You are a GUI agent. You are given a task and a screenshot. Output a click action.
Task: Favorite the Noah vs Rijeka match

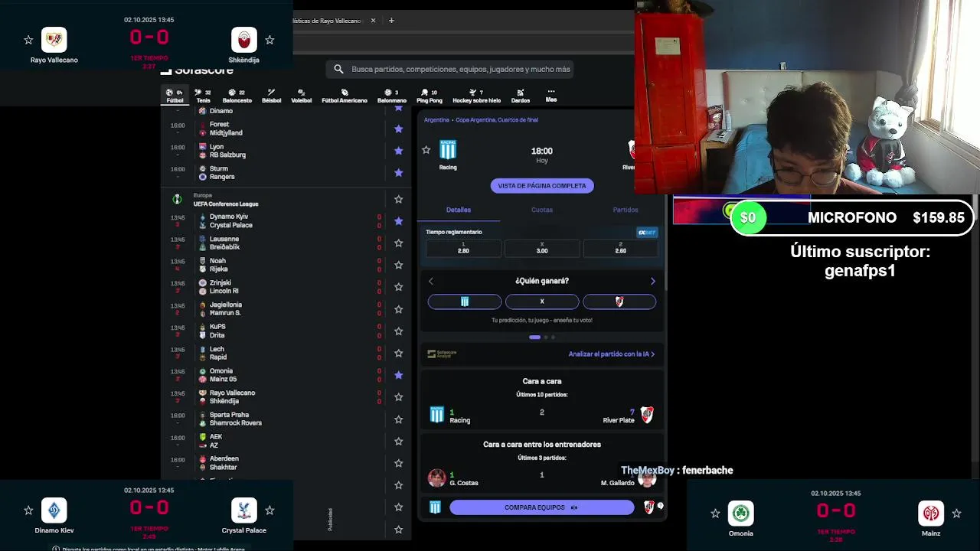398,265
